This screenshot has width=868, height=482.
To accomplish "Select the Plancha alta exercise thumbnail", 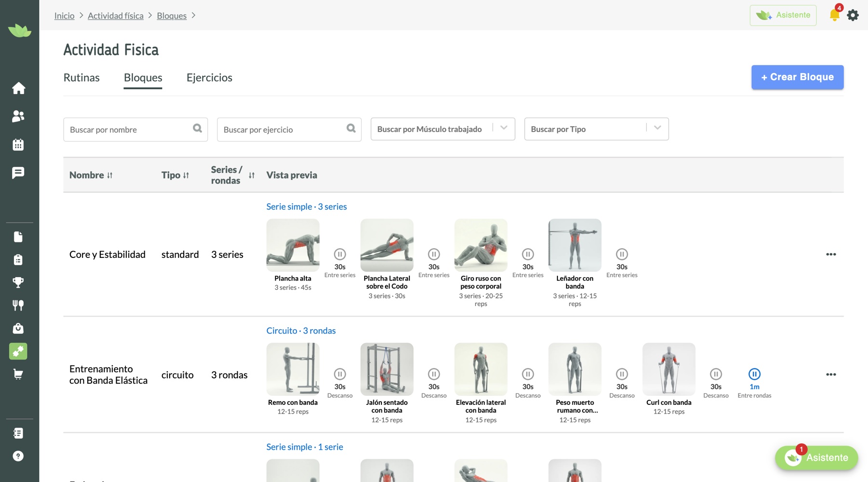I will click(293, 245).
